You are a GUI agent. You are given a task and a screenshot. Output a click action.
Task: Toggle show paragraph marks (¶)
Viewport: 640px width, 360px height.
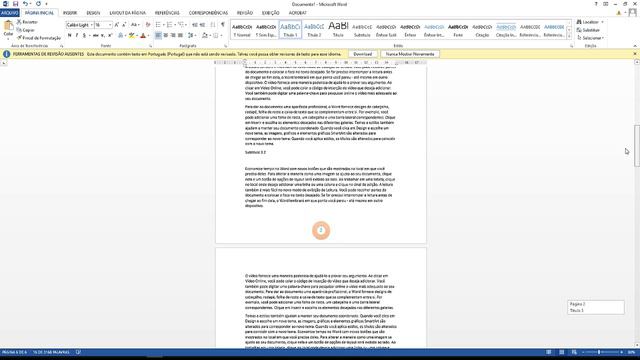point(223,25)
